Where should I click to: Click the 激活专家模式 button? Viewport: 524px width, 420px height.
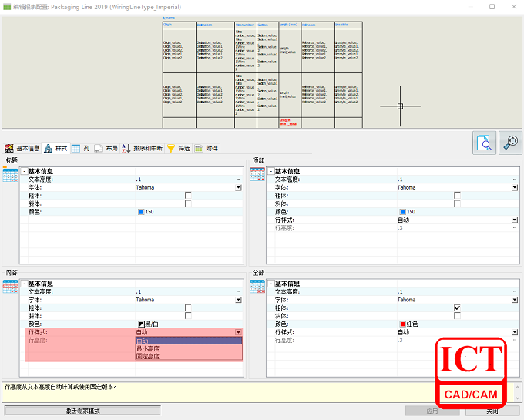pyautogui.click(x=82, y=411)
